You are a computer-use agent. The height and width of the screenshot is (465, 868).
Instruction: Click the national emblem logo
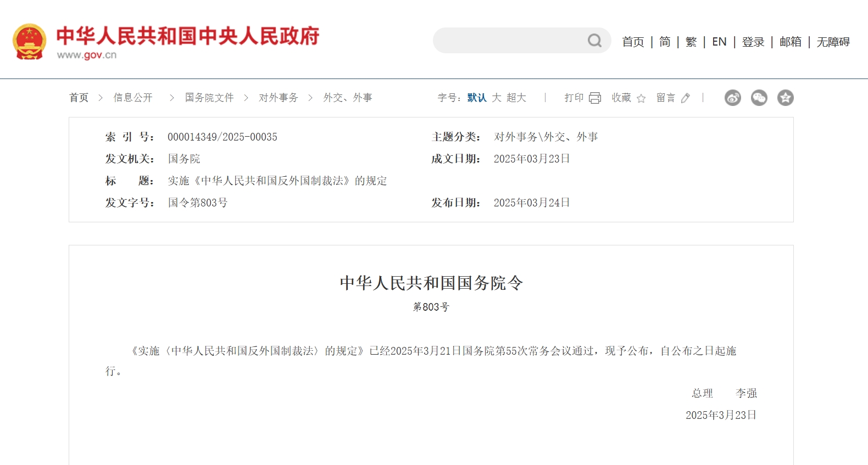[x=29, y=41]
